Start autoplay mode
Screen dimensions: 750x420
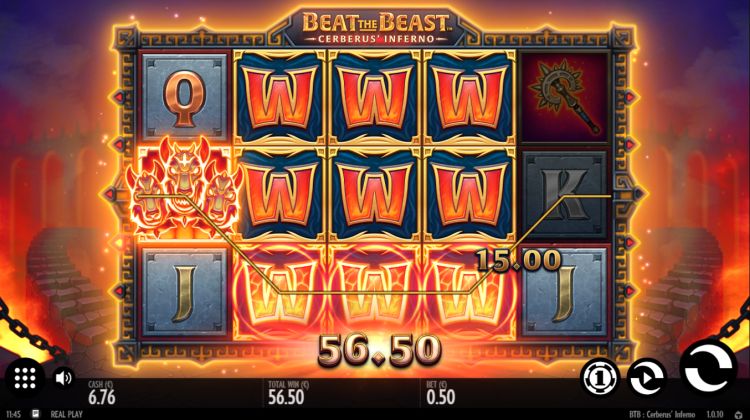point(646,378)
